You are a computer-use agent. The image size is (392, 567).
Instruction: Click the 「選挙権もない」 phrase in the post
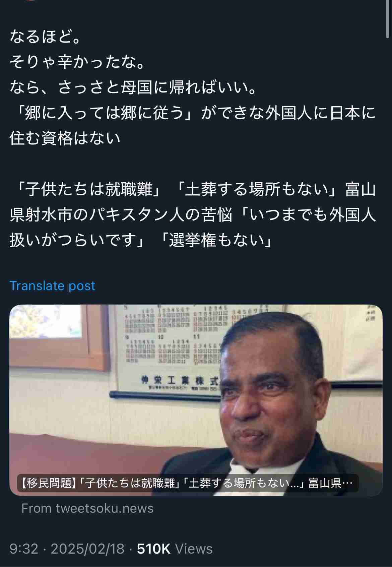216,241
